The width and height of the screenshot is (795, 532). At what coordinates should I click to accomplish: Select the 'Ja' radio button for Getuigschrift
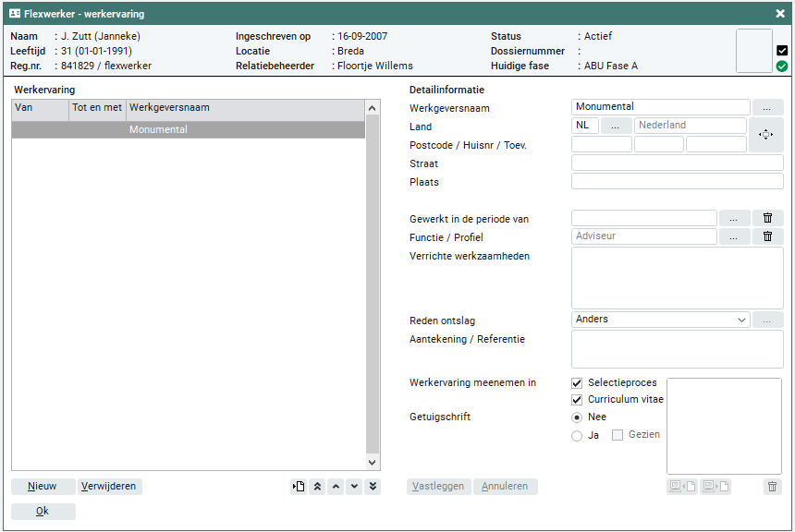pyautogui.click(x=577, y=435)
